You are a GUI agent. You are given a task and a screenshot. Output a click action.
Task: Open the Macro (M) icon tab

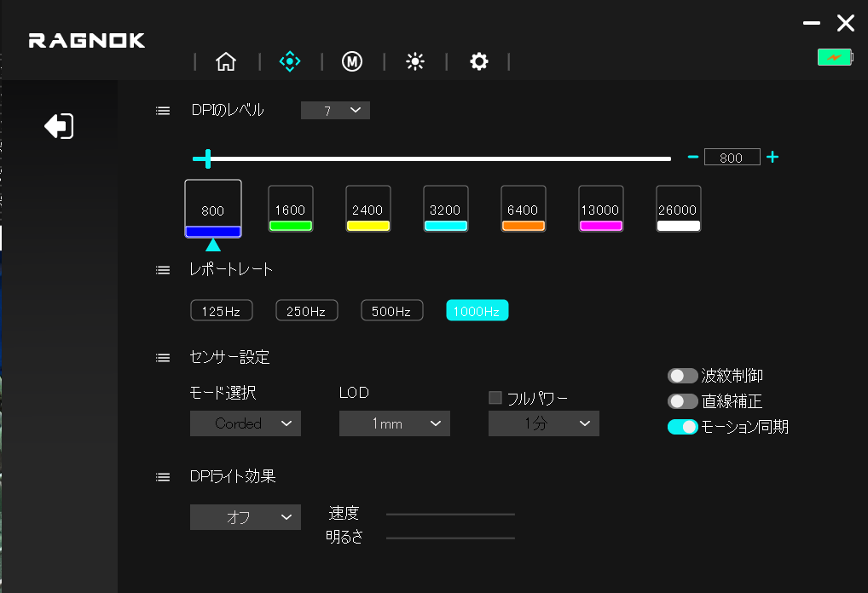coord(352,61)
